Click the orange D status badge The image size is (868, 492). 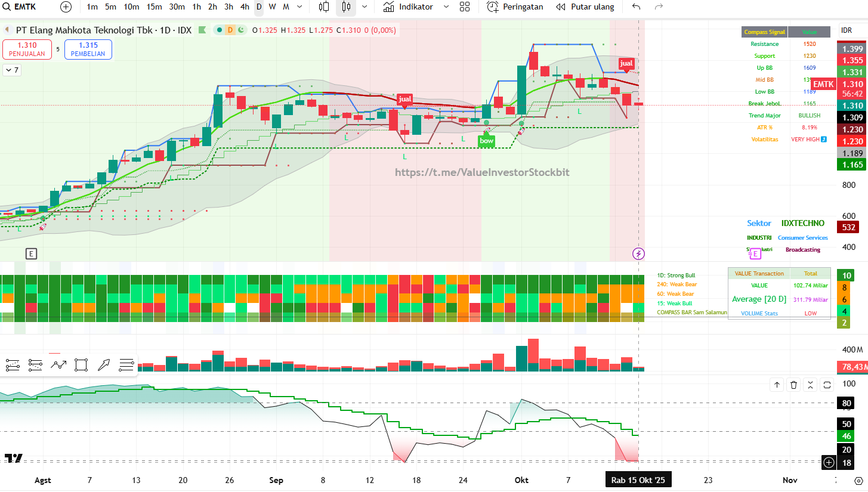click(x=230, y=30)
